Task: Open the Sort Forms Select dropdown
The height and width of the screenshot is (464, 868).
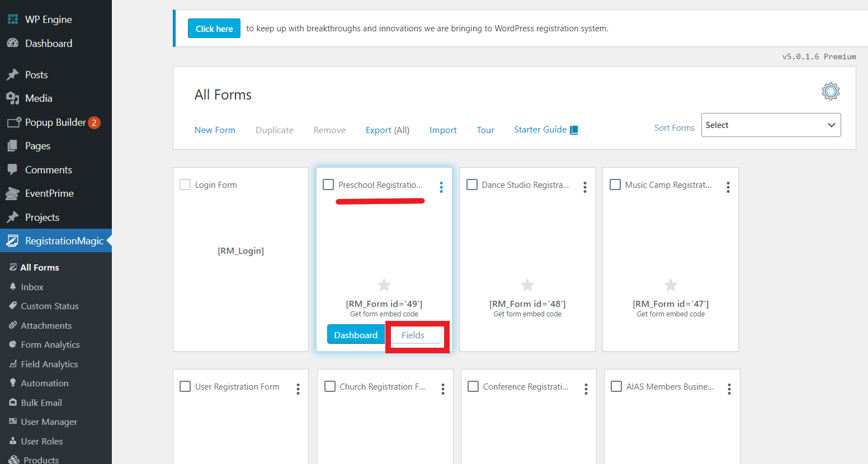Action: pos(771,125)
